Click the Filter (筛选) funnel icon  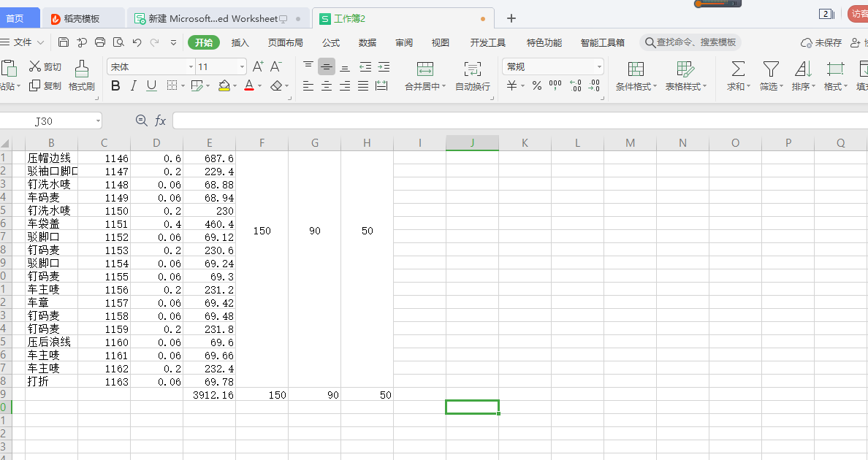[771, 69]
